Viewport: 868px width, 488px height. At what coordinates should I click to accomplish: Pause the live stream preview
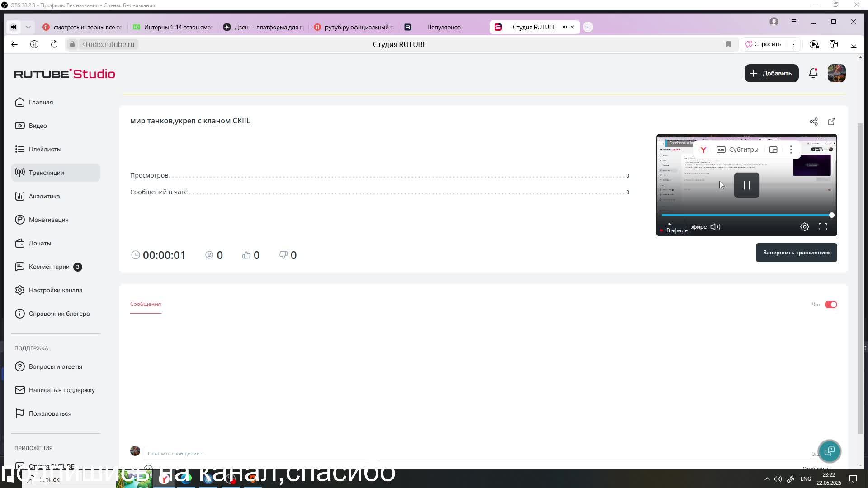(x=747, y=185)
